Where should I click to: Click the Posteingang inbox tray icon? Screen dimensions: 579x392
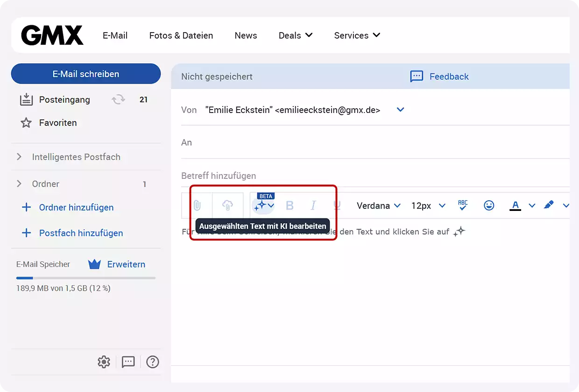pos(26,99)
